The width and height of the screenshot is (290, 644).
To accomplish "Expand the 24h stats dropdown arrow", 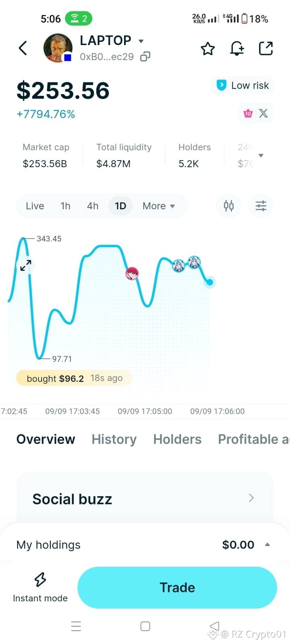I will coord(261,155).
